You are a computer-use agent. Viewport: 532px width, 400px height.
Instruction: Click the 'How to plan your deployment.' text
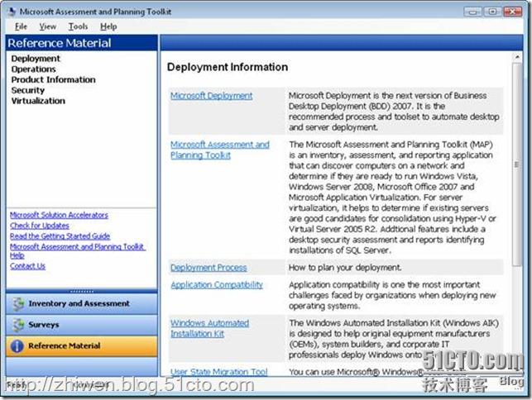(345, 268)
